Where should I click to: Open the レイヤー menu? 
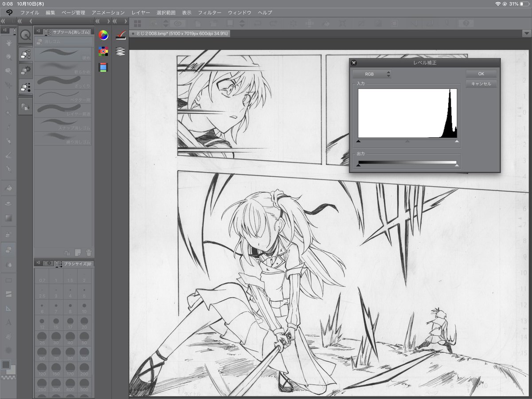point(141,12)
